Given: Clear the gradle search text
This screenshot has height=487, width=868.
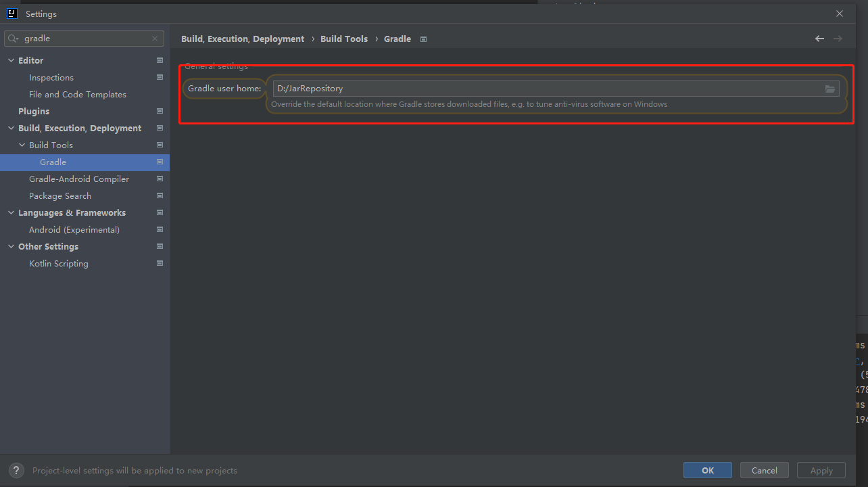Looking at the screenshot, I should tap(155, 39).
